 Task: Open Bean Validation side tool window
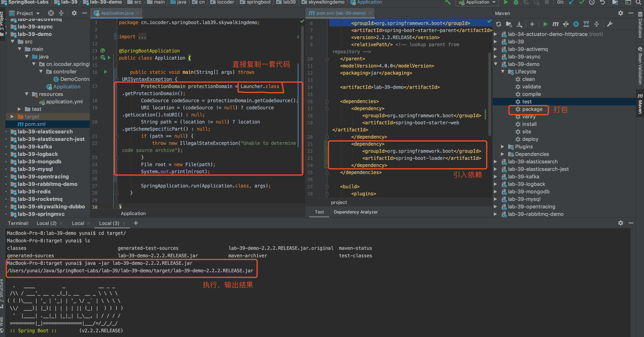(640, 66)
